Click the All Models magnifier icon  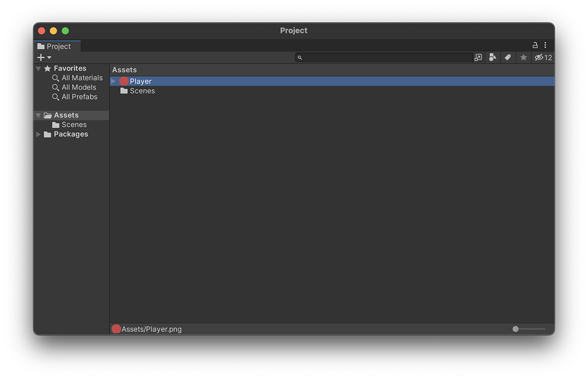(x=56, y=88)
